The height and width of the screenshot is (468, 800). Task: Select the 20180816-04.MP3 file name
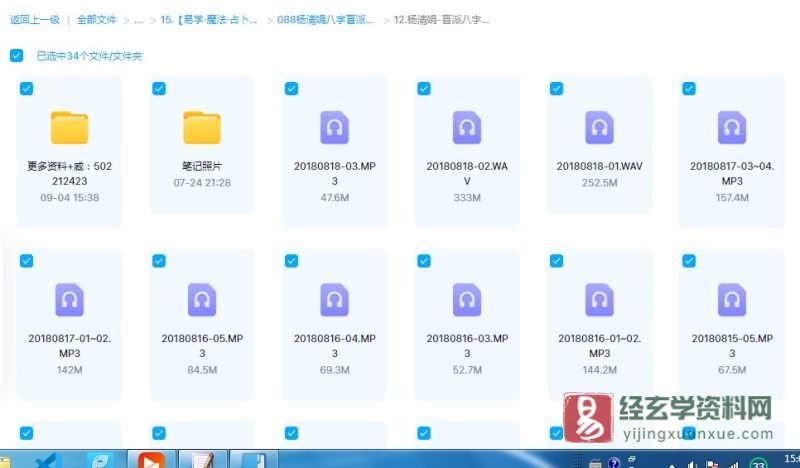[334, 345]
